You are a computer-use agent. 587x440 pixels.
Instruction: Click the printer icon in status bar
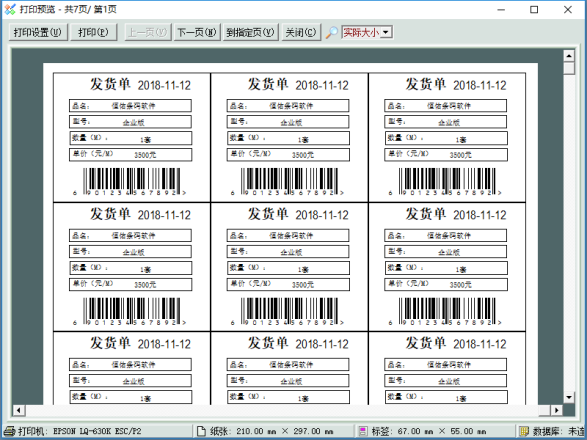pos(9,431)
